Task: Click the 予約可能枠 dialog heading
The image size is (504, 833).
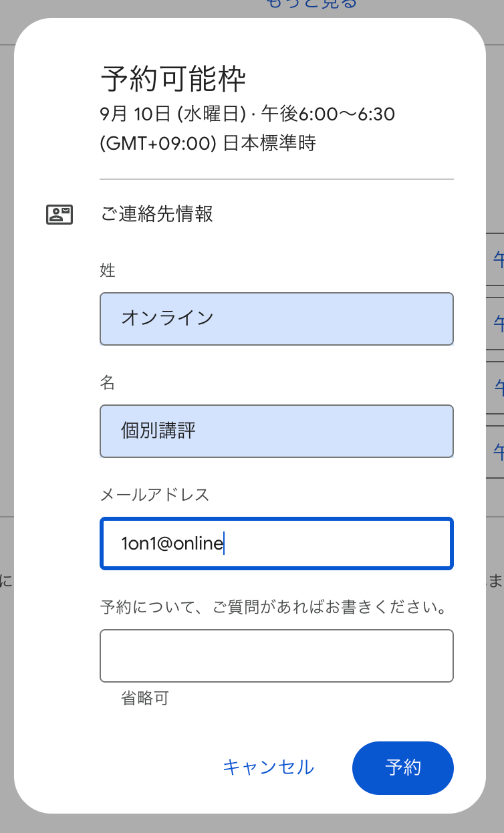Action: click(x=173, y=79)
